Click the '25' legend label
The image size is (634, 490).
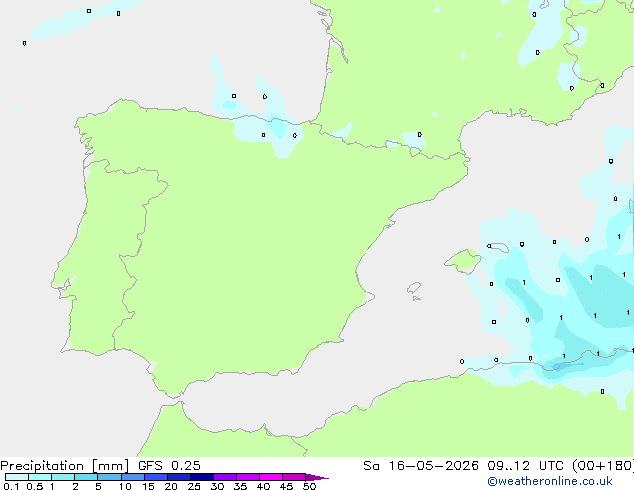[194, 486]
